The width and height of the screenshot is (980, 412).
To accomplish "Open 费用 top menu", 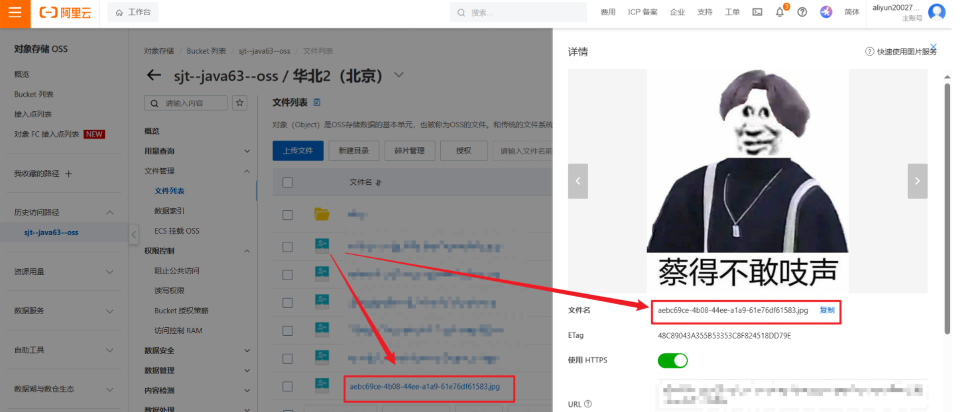I will (x=608, y=13).
